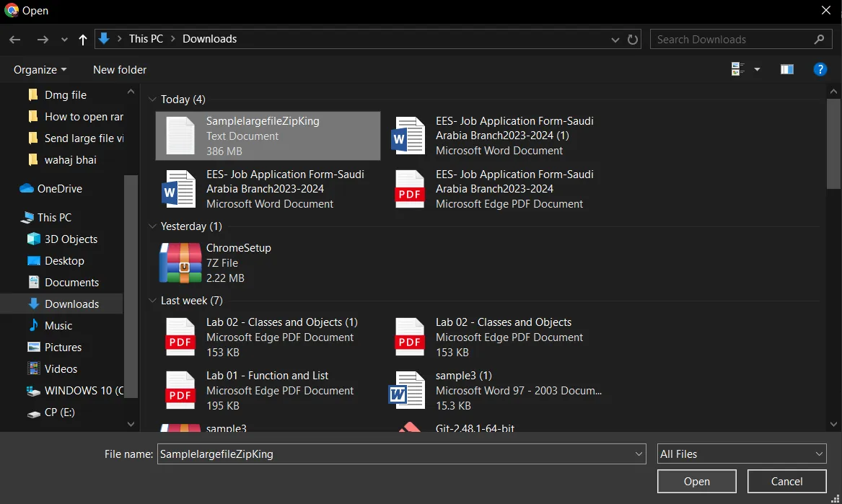Click the search magnifier icon
This screenshot has height=504, width=842.
819,39
